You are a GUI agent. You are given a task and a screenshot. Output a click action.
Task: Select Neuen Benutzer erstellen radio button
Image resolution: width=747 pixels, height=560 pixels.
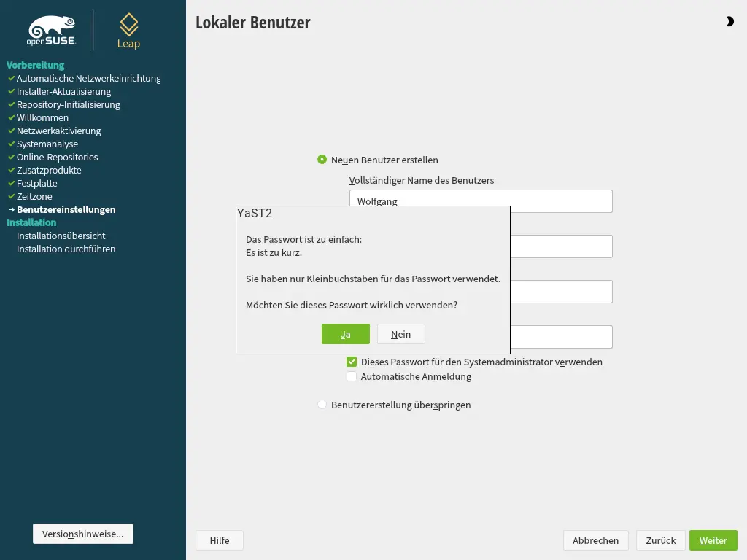coord(322,160)
